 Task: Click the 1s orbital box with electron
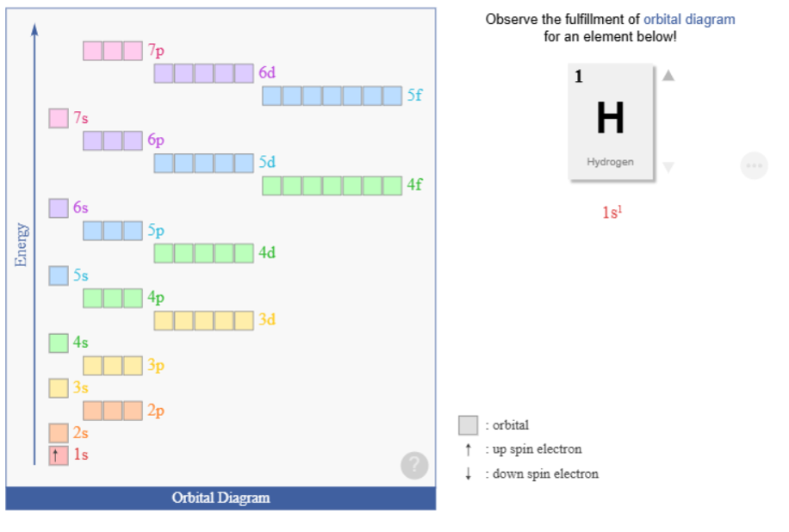click(x=59, y=455)
